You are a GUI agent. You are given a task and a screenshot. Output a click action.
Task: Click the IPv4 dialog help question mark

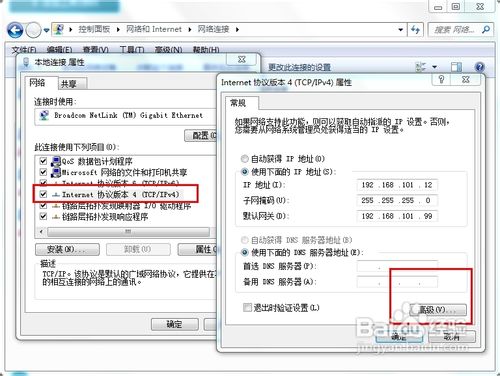pyautogui.click(x=441, y=79)
